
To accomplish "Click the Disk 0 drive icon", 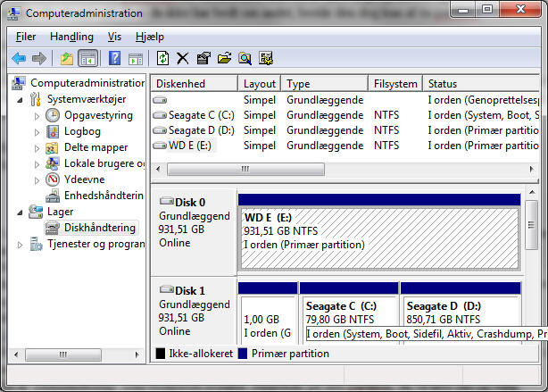I will (x=167, y=201).
